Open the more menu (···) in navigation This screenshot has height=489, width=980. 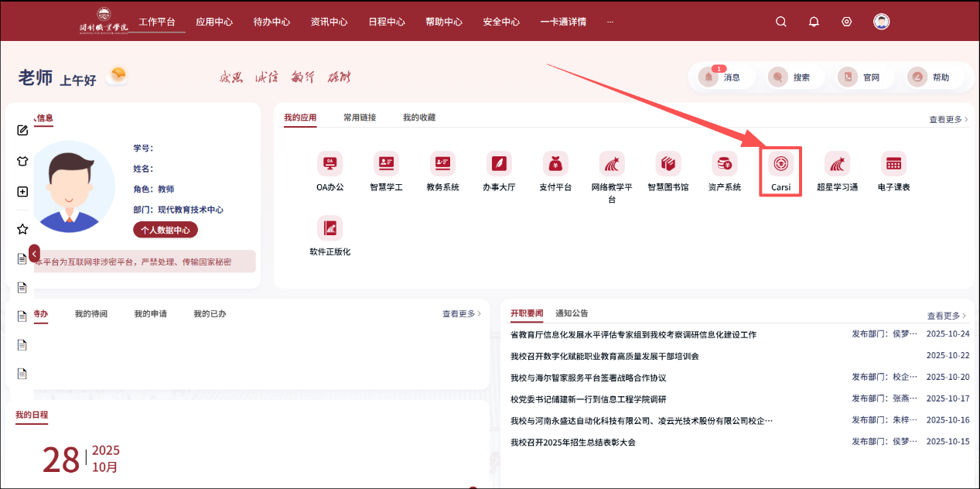610,22
